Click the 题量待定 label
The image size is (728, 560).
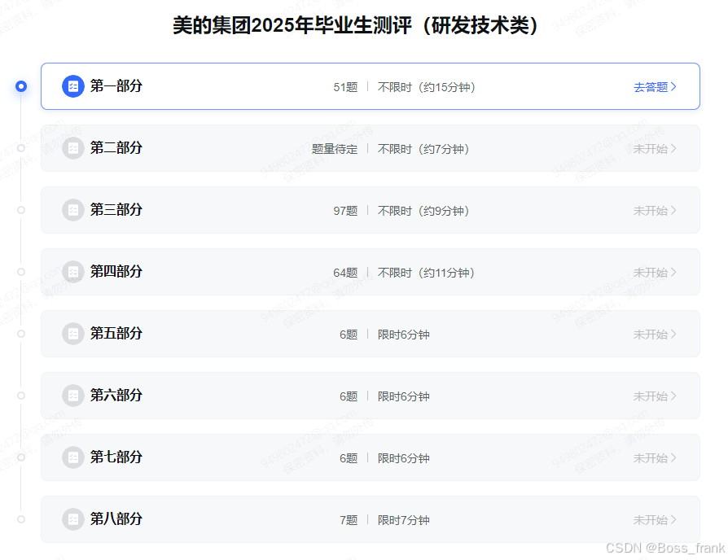(x=335, y=149)
